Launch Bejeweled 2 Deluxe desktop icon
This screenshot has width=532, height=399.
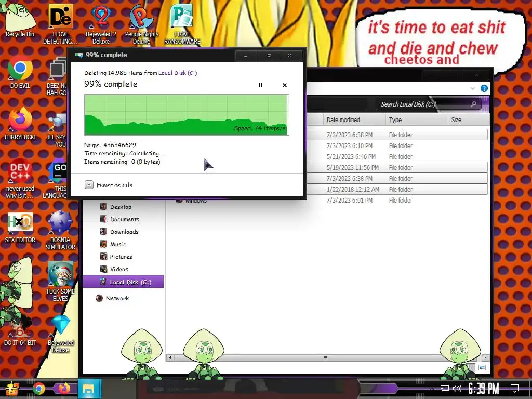101,24
